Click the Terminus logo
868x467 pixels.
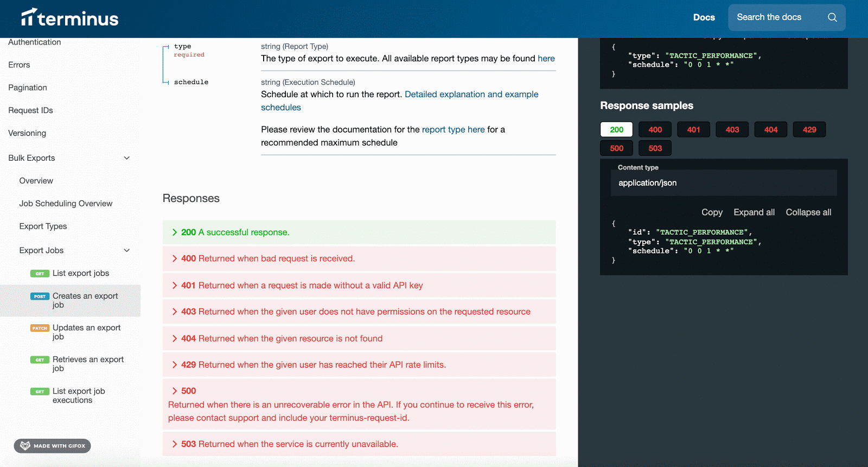pos(69,17)
